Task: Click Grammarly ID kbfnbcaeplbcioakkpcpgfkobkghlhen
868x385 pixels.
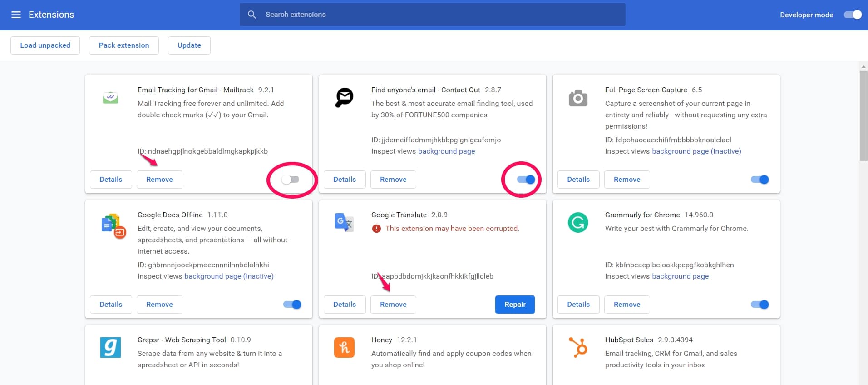Action: (x=669, y=265)
